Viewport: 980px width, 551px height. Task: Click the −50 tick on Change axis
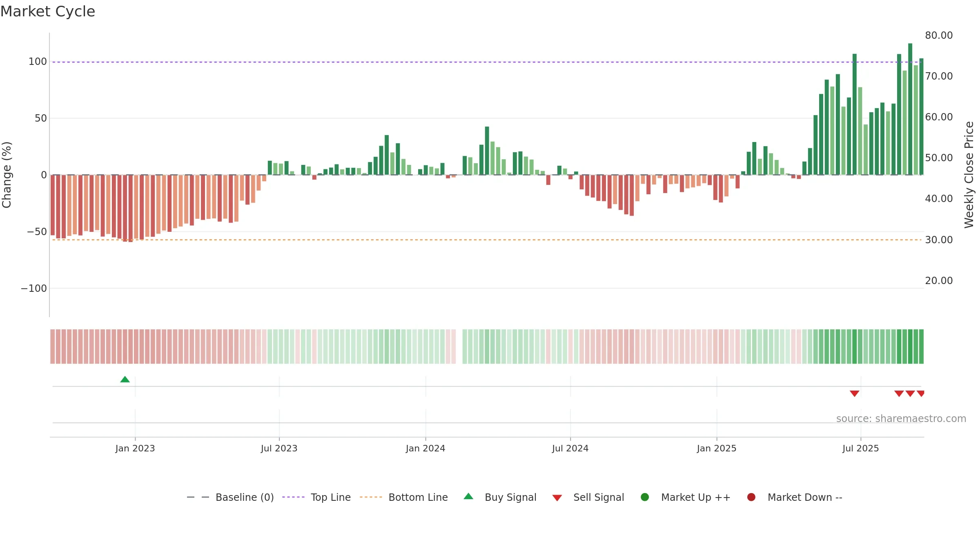point(37,232)
